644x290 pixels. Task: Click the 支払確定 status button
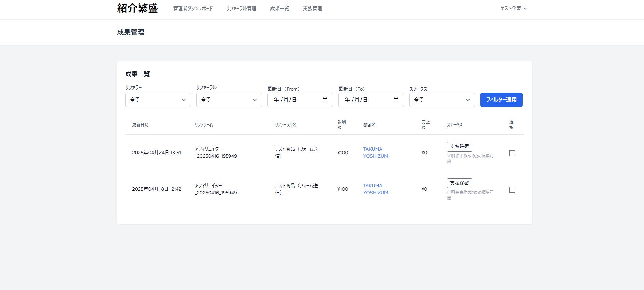click(x=460, y=146)
